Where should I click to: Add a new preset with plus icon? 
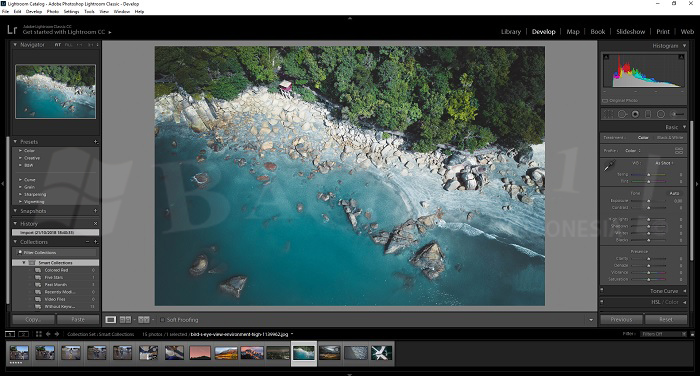[x=96, y=142]
